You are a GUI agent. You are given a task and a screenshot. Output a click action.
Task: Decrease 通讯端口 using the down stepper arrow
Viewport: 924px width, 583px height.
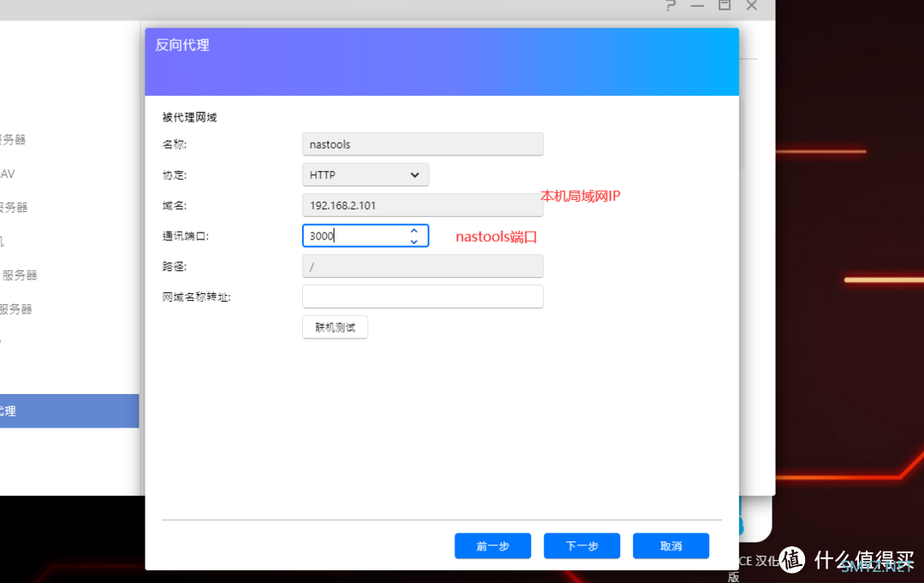coord(413,240)
